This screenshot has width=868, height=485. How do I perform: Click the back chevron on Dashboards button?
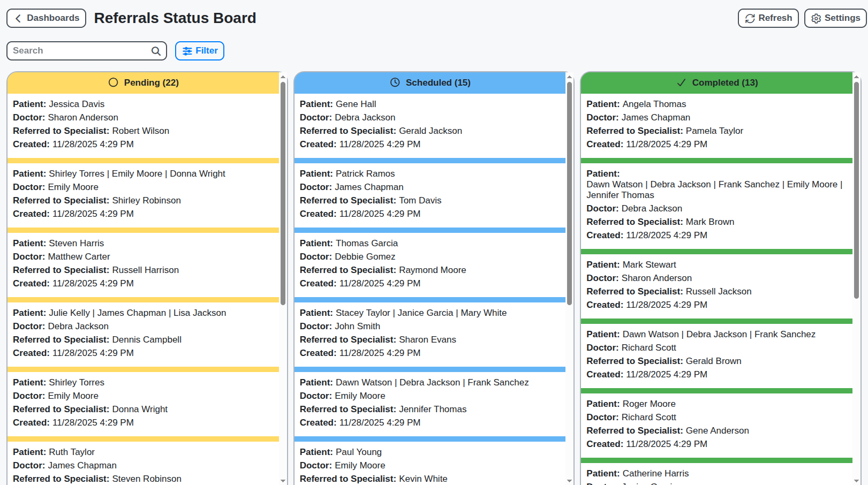[x=18, y=18]
